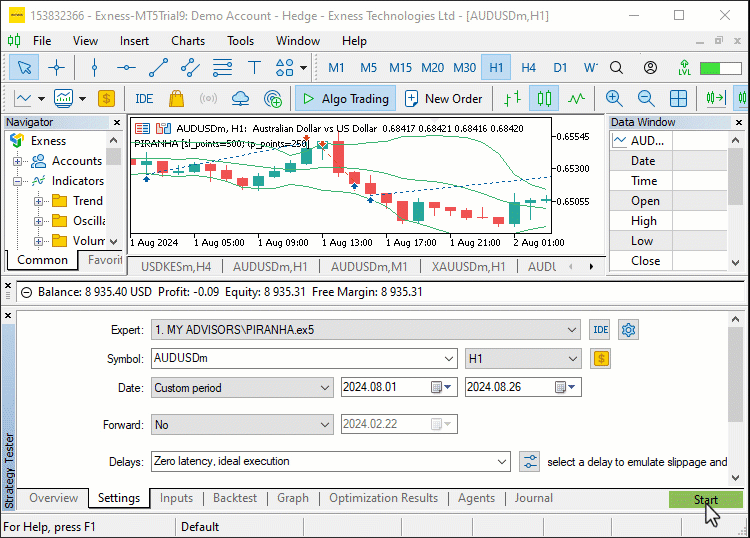Open the Tools menu

(x=240, y=41)
